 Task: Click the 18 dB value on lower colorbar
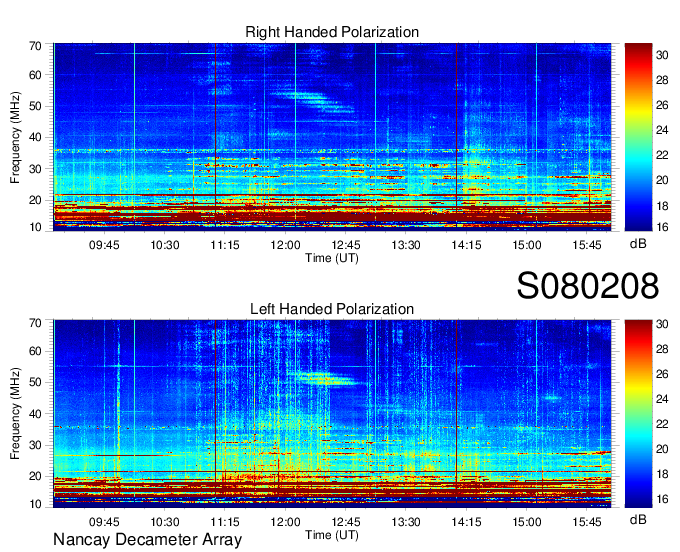(x=662, y=474)
